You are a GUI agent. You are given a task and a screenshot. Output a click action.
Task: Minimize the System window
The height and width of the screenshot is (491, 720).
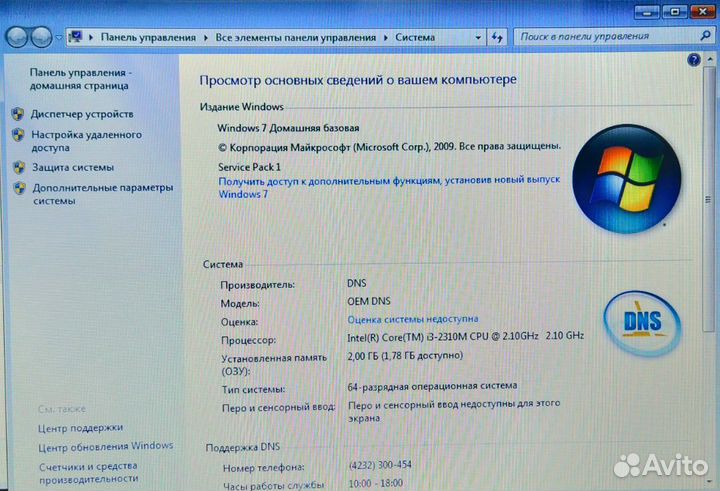(647, 11)
